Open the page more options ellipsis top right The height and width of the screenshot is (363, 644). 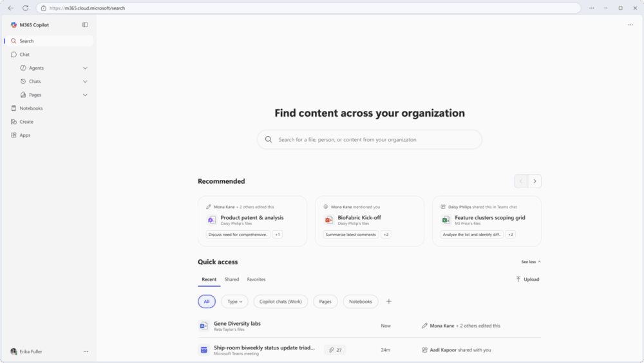pyautogui.click(x=630, y=25)
